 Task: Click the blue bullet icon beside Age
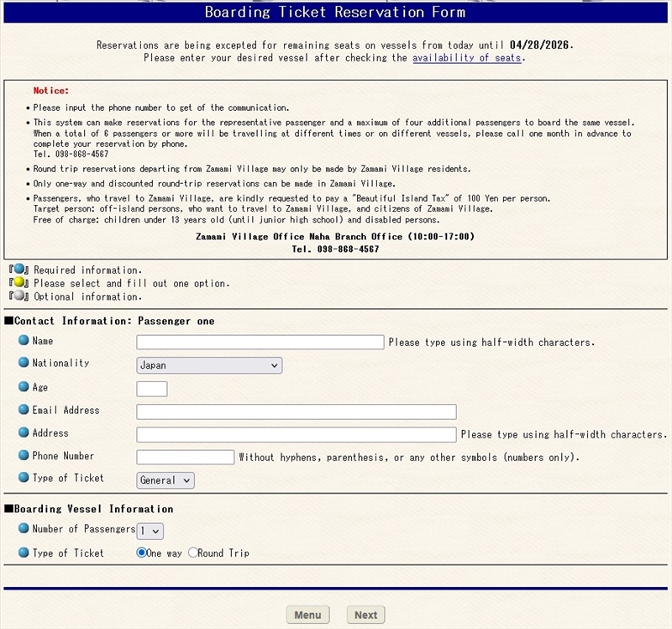[x=24, y=387]
